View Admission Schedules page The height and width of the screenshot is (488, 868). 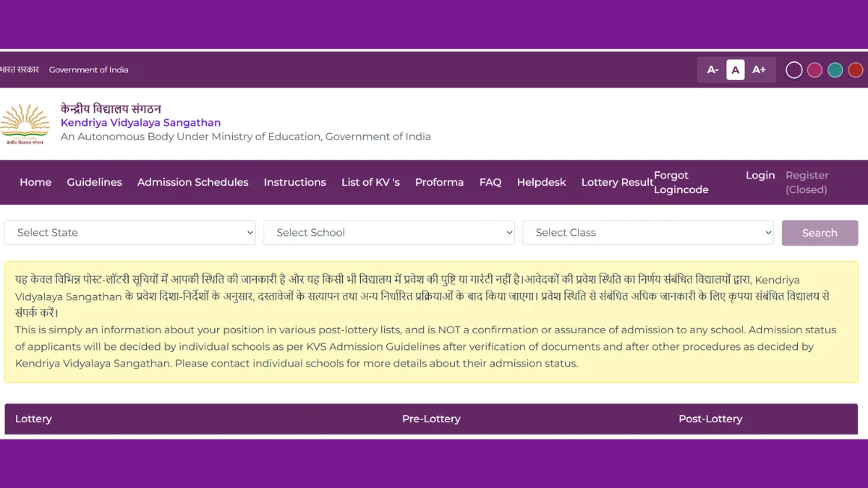click(x=192, y=182)
